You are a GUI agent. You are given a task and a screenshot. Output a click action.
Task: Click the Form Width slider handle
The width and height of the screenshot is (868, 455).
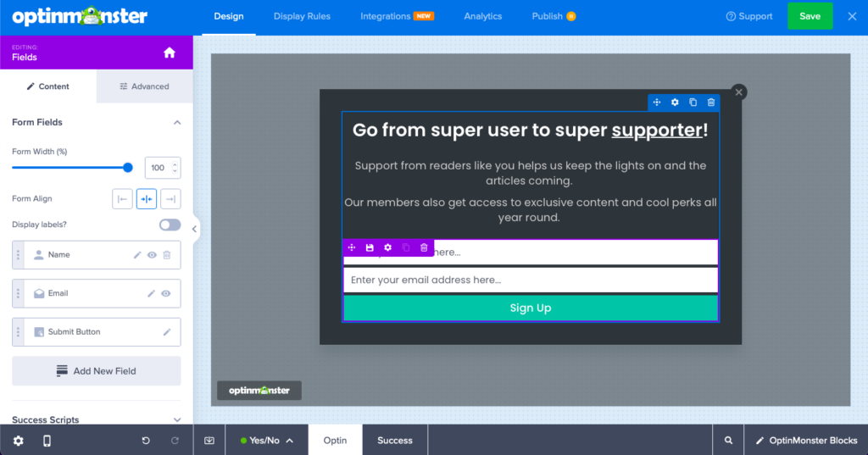pyautogui.click(x=128, y=168)
